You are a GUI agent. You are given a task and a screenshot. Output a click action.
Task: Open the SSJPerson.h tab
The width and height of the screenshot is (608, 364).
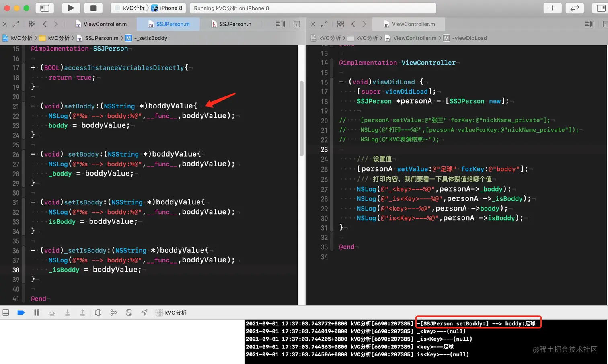(231, 24)
